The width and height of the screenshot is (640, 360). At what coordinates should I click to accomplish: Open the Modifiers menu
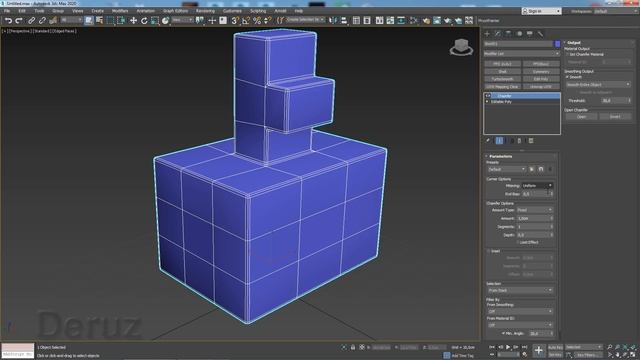click(x=120, y=11)
